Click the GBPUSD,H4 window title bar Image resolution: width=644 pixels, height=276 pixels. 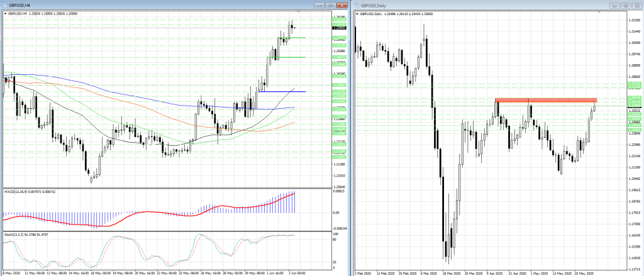[157, 5]
